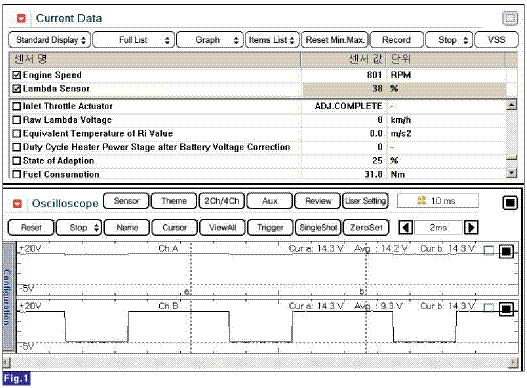Viewport: 527px width, 388px height.
Task: Select the Sensor tab in Oscilloscope
Action: pos(126,201)
